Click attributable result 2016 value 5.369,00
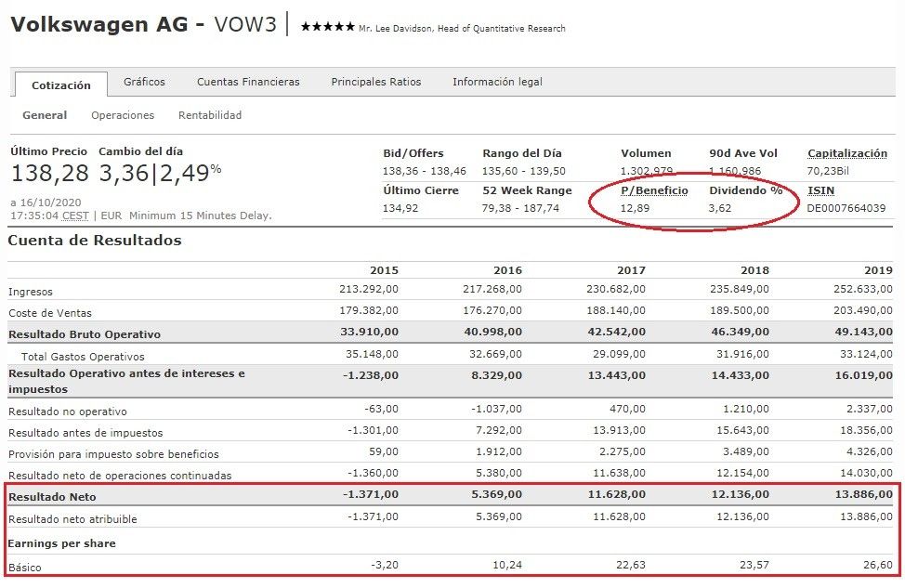 click(499, 516)
